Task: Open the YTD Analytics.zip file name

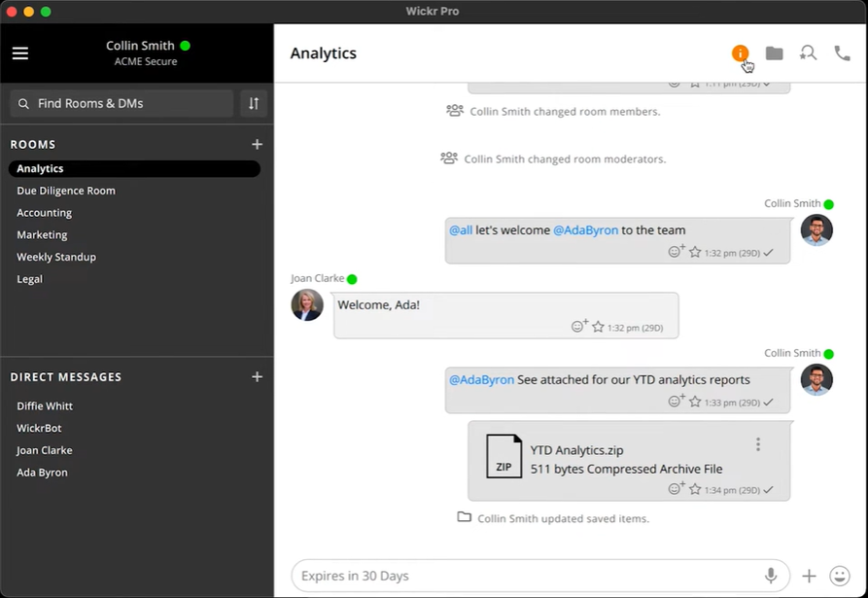Action: click(x=576, y=450)
